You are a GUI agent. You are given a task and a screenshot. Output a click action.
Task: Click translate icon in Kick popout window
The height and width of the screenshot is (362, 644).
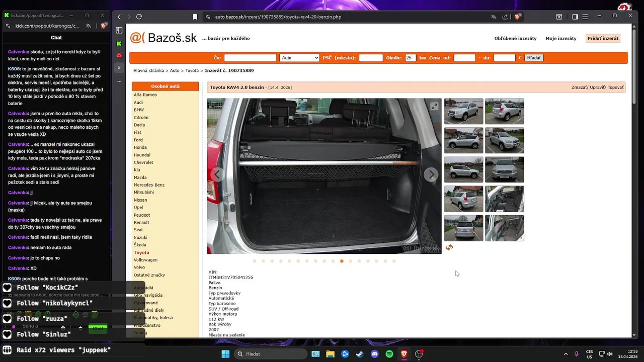[x=89, y=26]
